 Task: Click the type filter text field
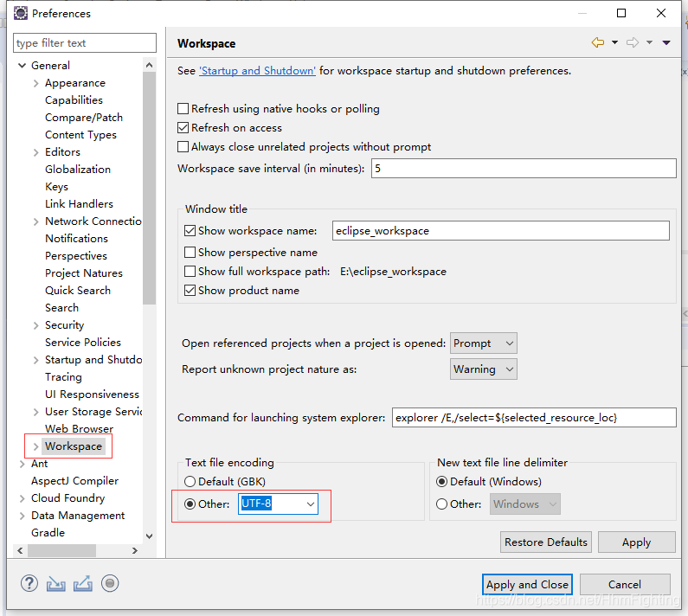click(x=84, y=43)
